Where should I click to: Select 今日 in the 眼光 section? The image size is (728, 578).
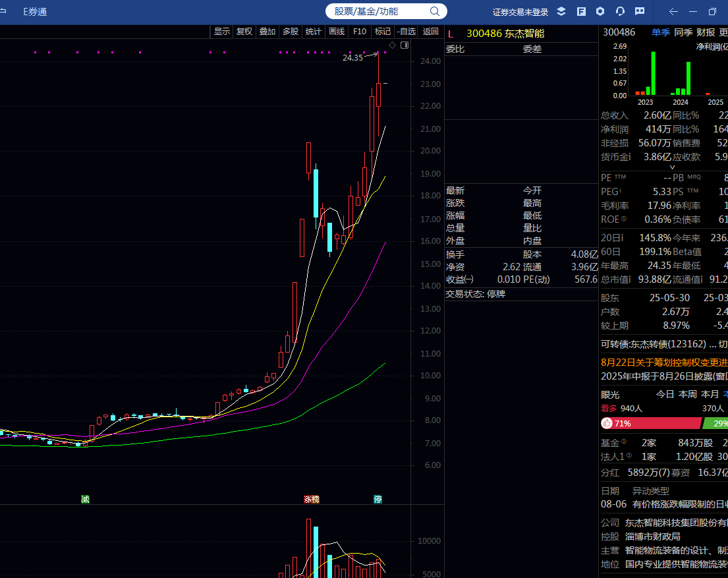click(x=665, y=395)
